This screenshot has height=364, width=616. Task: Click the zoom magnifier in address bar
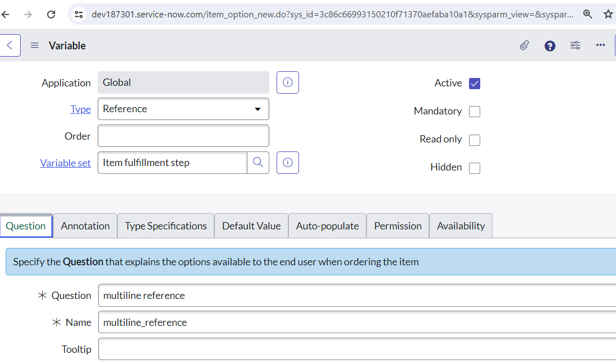pos(588,14)
